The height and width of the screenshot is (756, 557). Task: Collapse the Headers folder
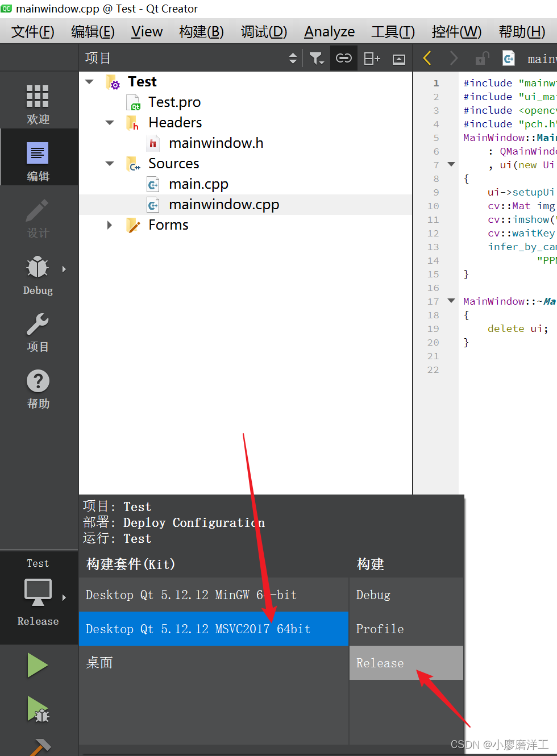[x=110, y=123]
